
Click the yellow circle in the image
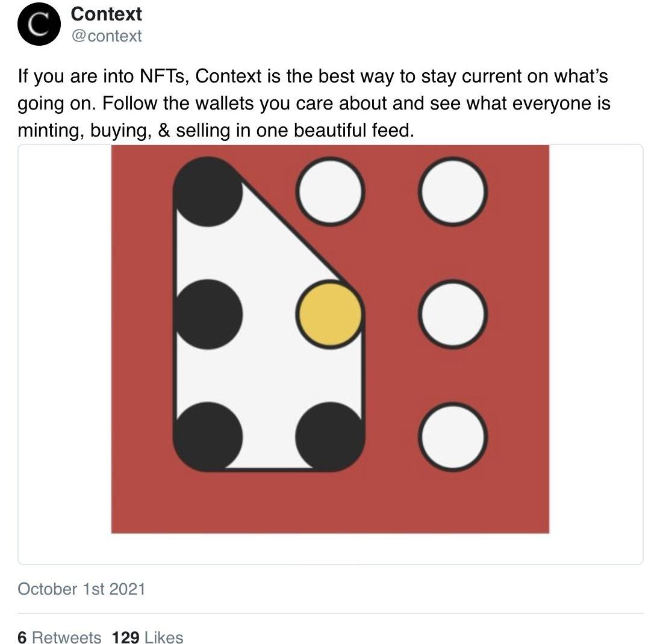click(330, 314)
